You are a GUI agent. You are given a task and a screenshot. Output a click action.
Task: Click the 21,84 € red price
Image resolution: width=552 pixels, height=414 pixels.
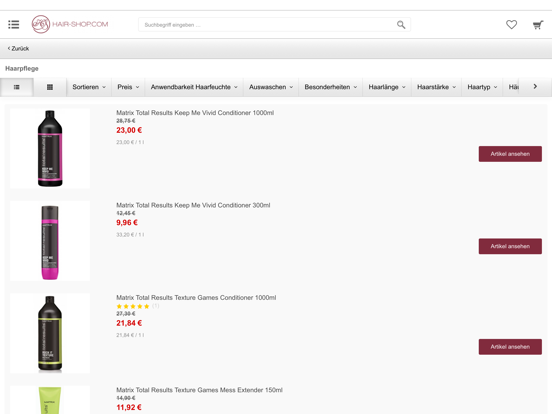point(129,323)
